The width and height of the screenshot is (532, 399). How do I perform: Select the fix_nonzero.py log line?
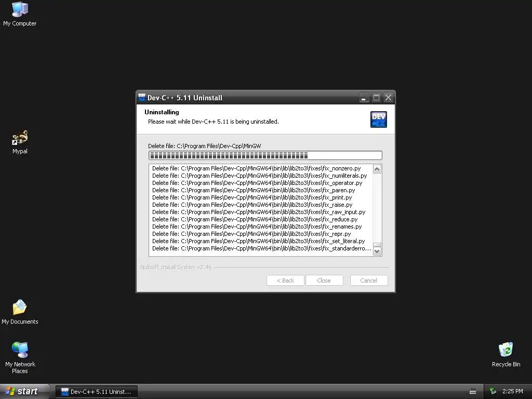[x=257, y=168]
